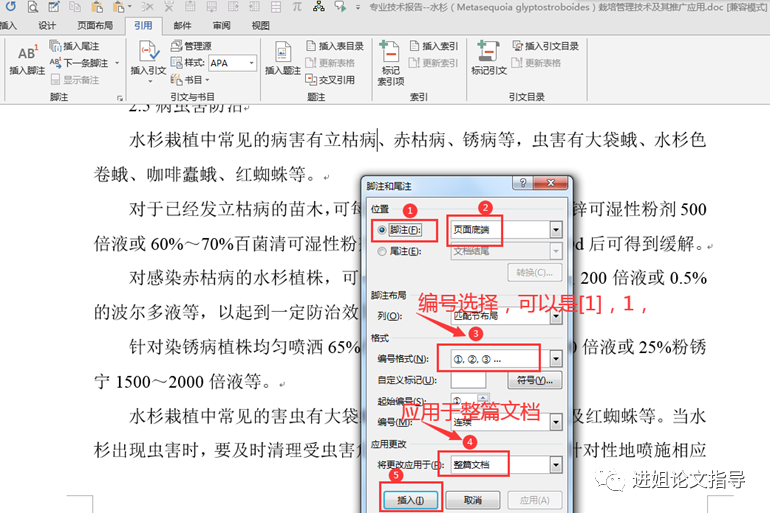Viewport: 770px width, 513px height.
Task: Open Customize Quick Access Toolbar arrow
Action: 358,7
